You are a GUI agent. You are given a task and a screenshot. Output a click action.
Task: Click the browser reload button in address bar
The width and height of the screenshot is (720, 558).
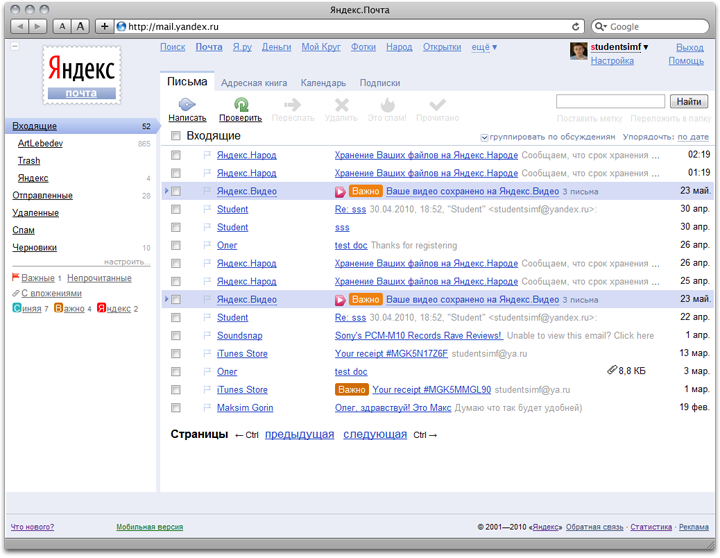tap(576, 26)
